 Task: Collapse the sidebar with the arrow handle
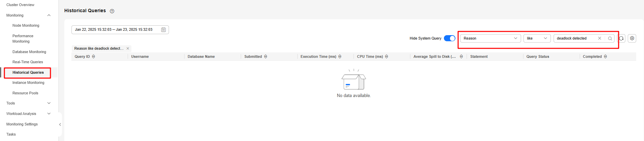click(x=60, y=124)
